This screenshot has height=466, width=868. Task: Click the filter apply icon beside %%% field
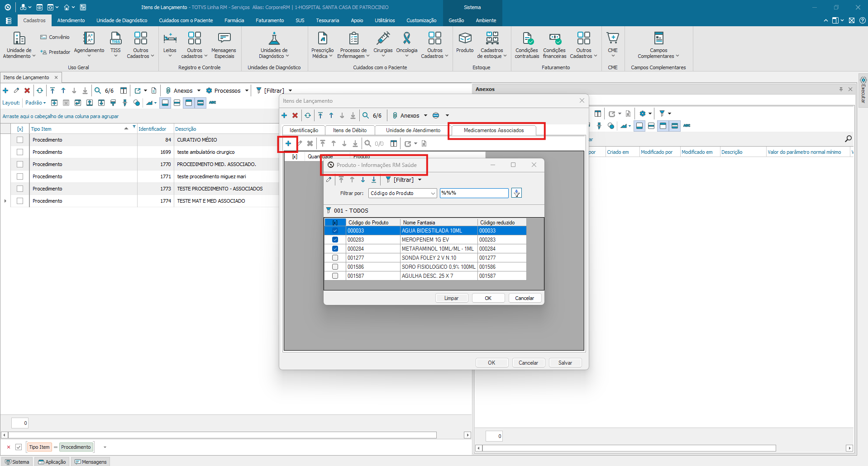[x=516, y=193]
